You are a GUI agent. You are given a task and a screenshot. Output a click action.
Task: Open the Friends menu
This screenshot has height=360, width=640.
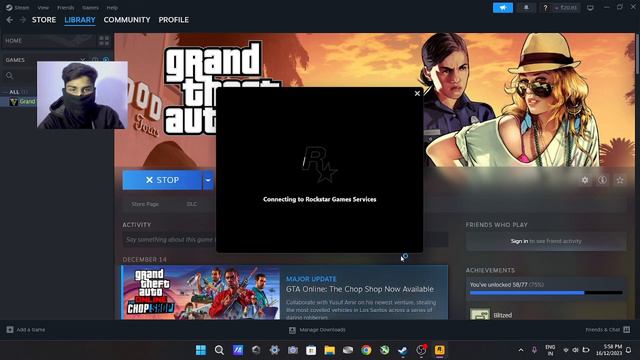coord(66,7)
